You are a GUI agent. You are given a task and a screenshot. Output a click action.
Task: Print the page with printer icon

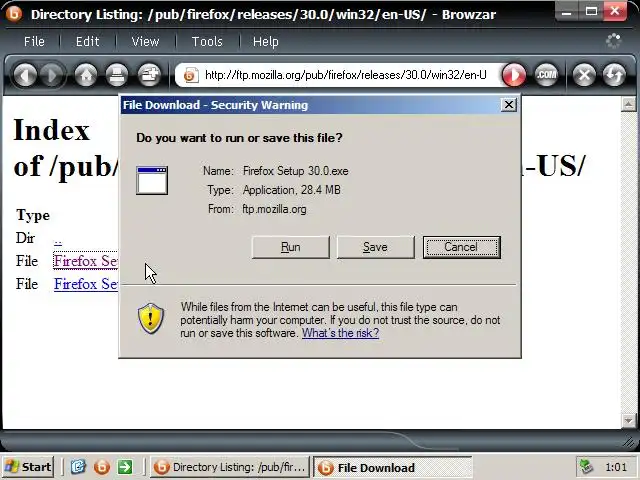pos(117,76)
